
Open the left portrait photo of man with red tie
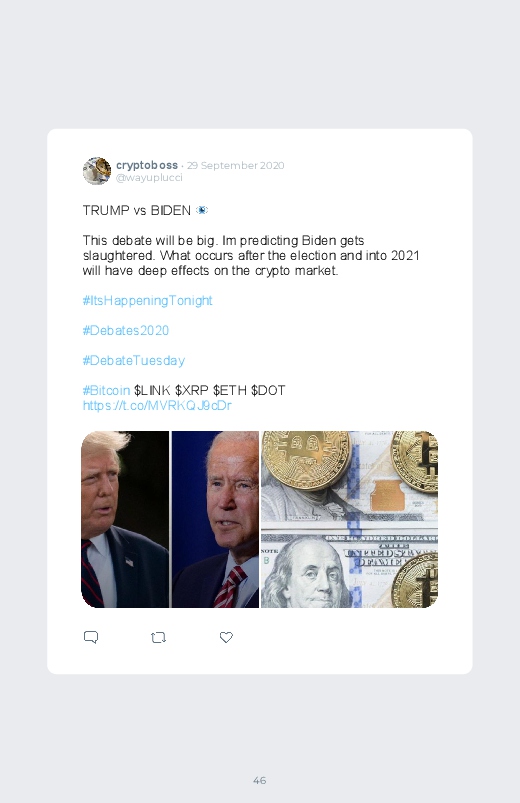tap(125, 519)
